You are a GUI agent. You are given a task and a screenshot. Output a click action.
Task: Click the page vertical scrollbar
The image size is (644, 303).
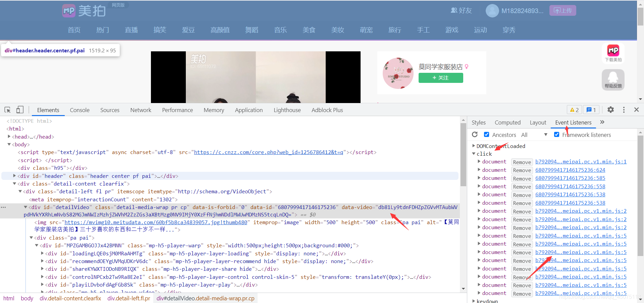pos(640,17)
